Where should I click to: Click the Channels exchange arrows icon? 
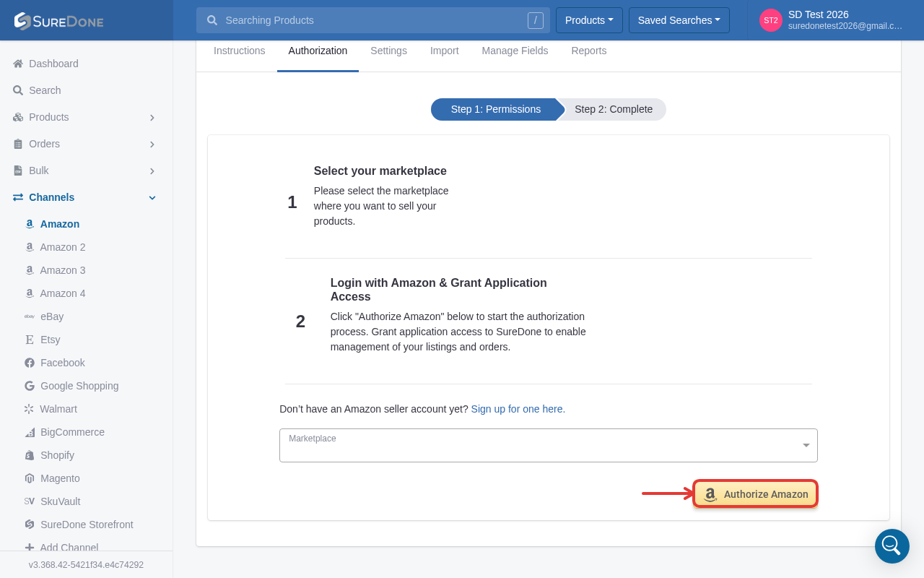[x=18, y=197]
